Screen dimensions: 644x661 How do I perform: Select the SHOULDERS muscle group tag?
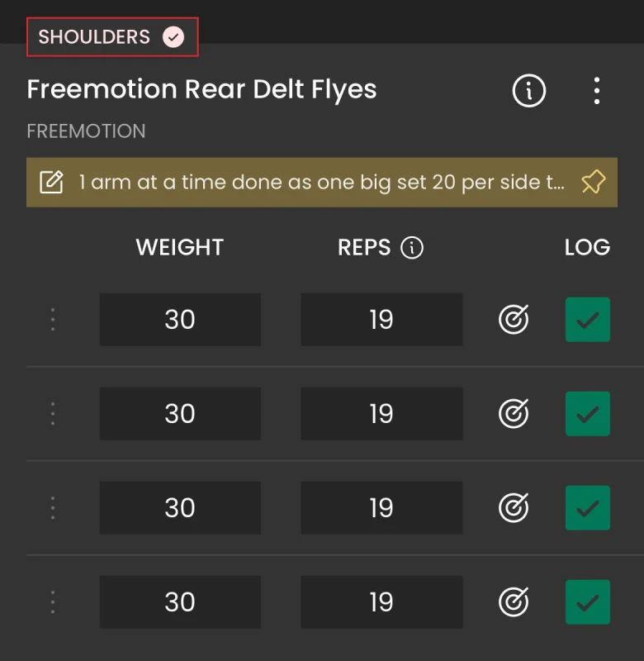pyautogui.click(x=112, y=37)
